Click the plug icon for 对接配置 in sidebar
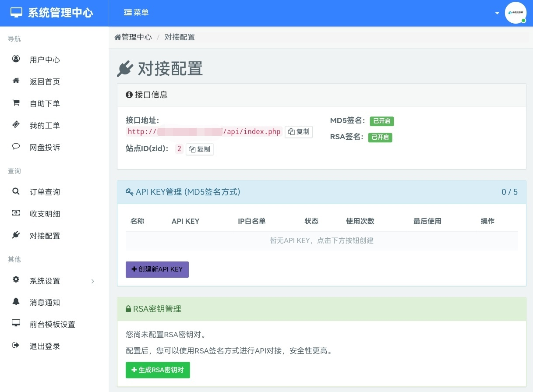Viewport: 533px width, 392px height. pyautogui.click(x=16, y=235)
